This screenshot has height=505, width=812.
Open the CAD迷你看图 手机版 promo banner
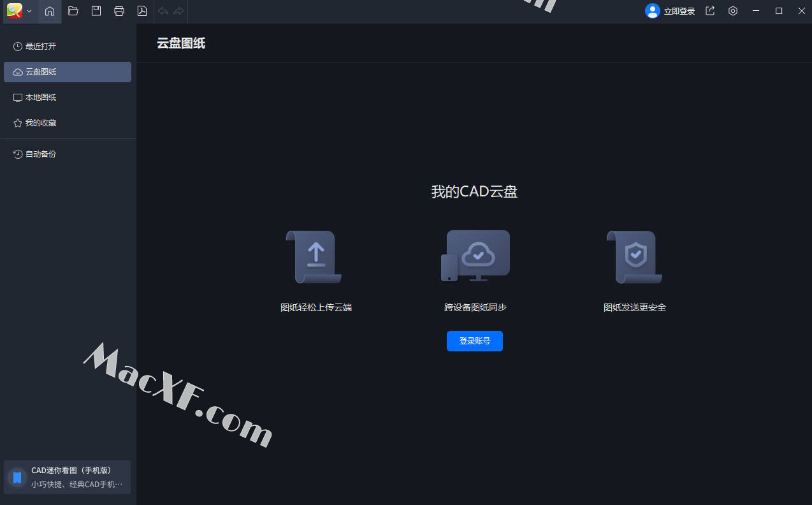point(67,477)
